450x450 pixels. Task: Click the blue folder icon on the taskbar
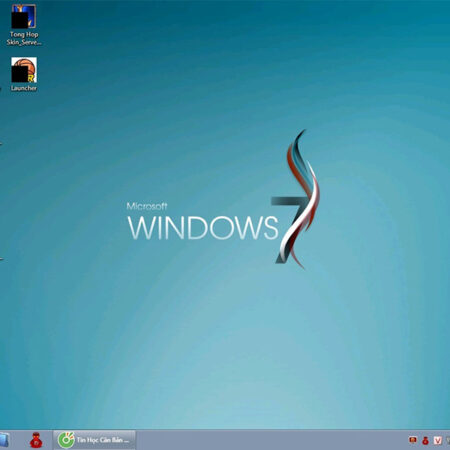[x=4, y=440]
